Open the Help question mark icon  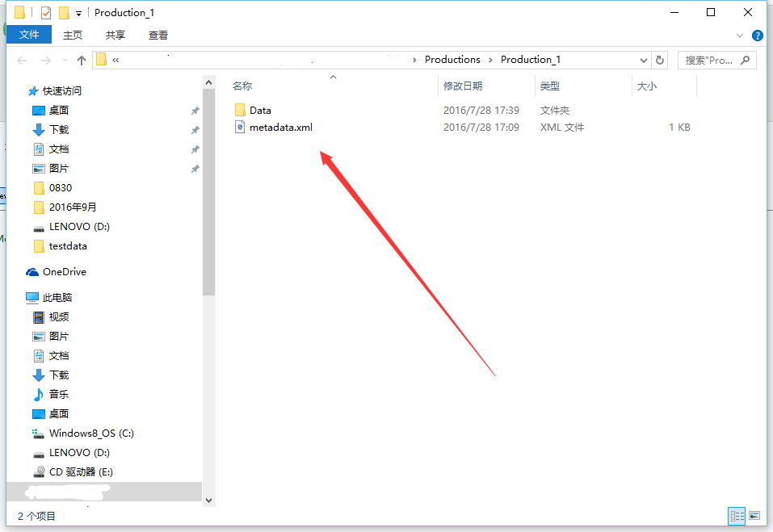click(757, 36)
